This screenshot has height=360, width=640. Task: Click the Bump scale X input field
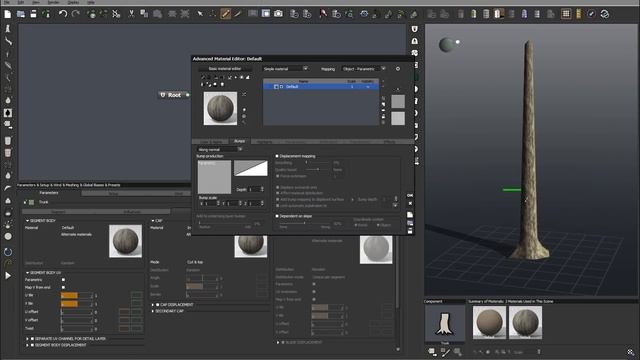pyautogui.click(x=211, y=203)
